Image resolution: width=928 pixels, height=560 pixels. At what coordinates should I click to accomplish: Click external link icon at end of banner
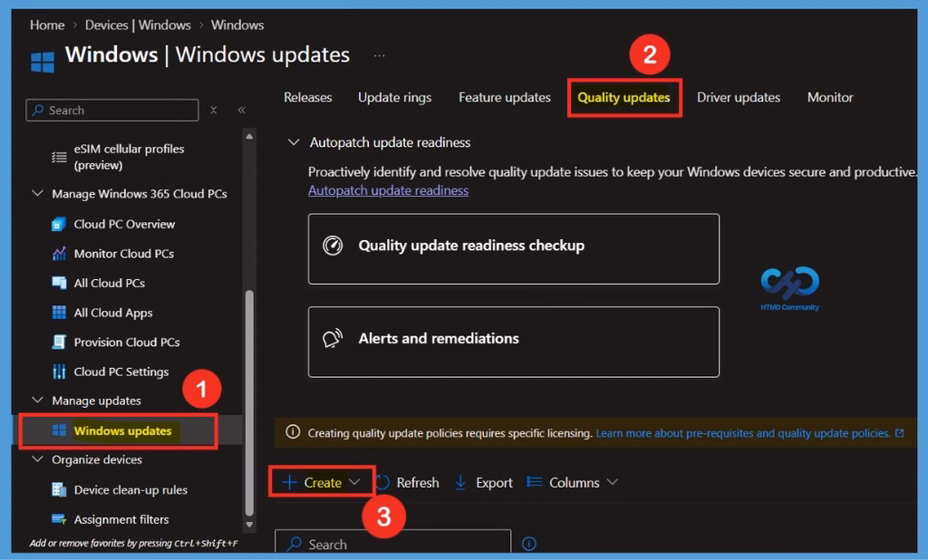(900, 433)
